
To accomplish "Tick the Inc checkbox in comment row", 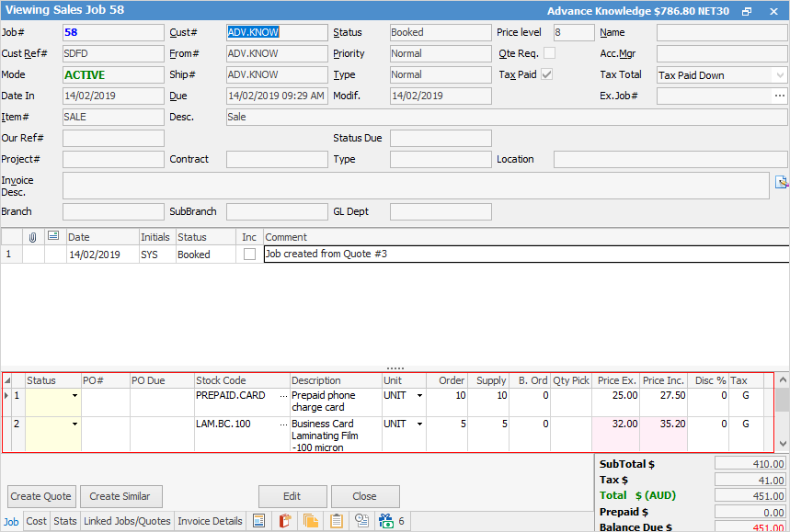I will coord(249,255).
